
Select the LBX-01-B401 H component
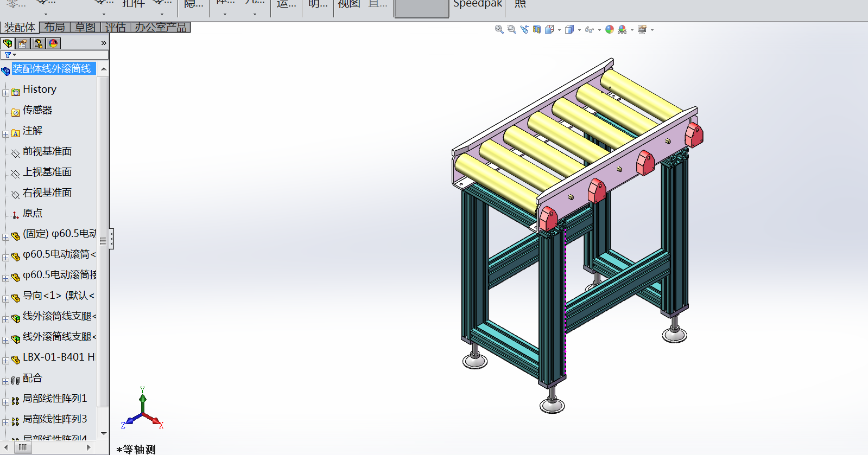pyautogui.click(x=59, y=357)
